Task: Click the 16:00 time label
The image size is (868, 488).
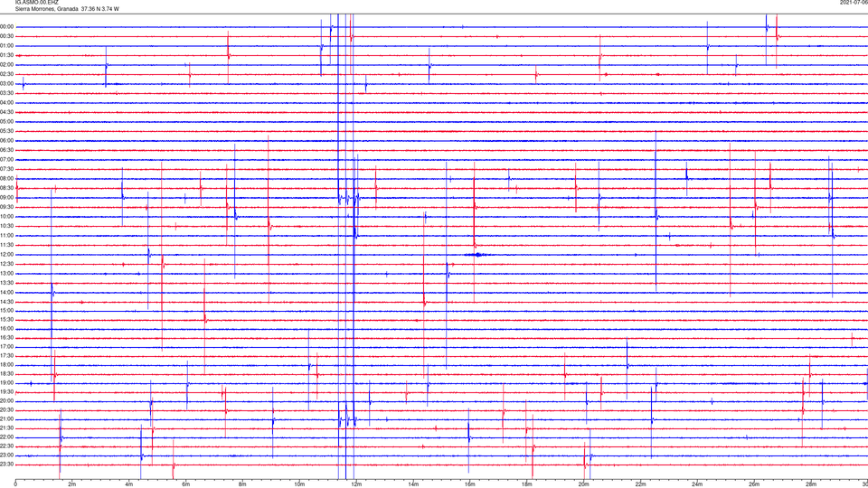Action: [x=7, y=329]
